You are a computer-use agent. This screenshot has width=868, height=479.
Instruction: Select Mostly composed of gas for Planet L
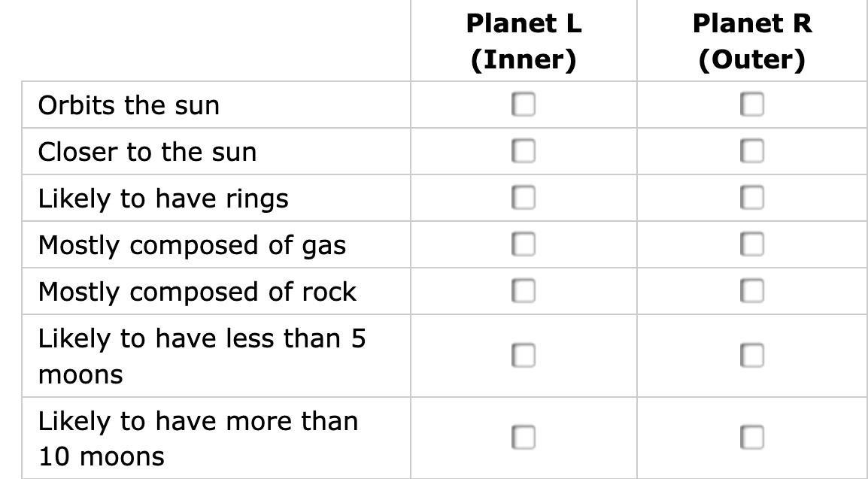pos(524,244)
